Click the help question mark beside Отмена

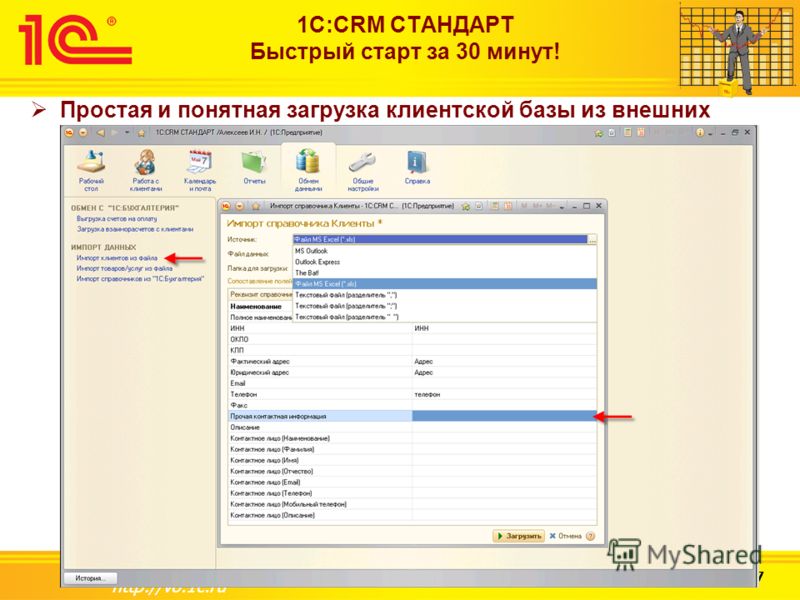tap(590, 536)
